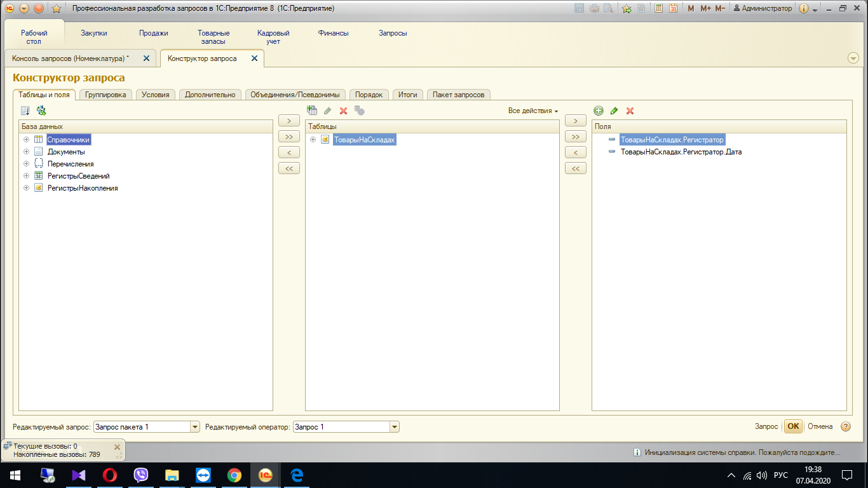This screenshot has height=488, width=868.
Task: Switch to the Итоги tab
Action: pos(408,95)
